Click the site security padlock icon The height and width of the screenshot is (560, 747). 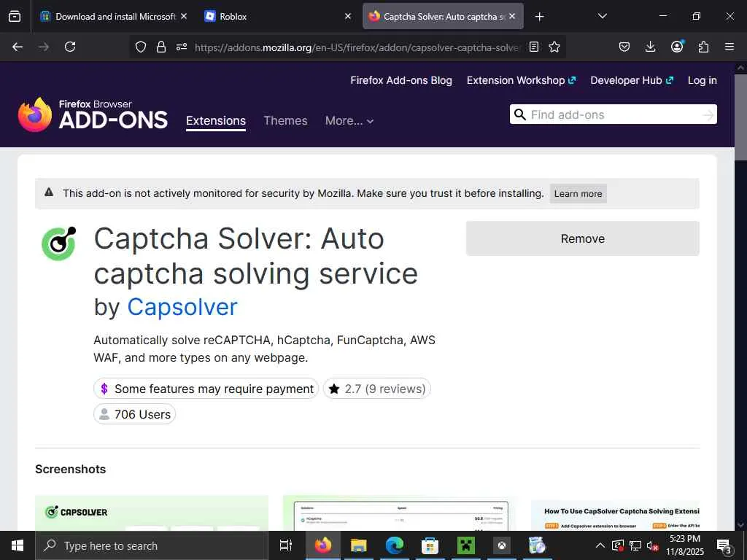pyautogui.click(x=161, y=47)
